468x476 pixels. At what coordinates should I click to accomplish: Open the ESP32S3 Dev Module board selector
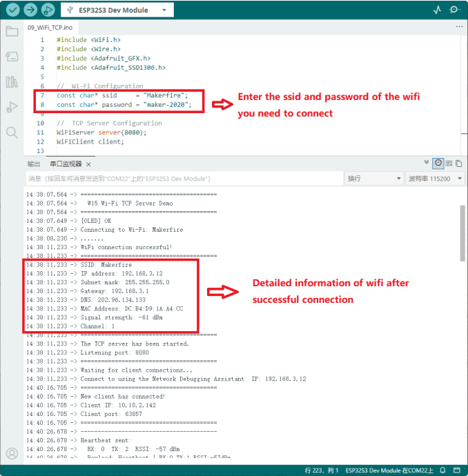pyautogui.click(x=117, y=10)
